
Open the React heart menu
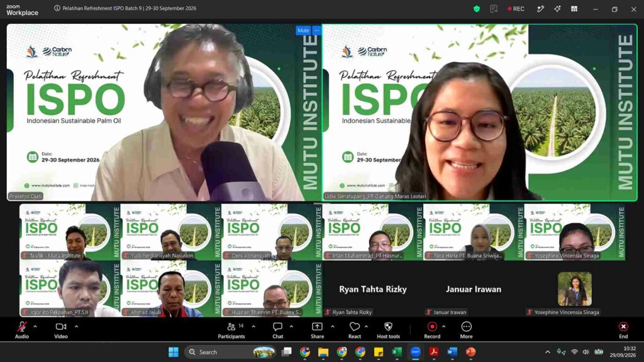tap(355, 330)
